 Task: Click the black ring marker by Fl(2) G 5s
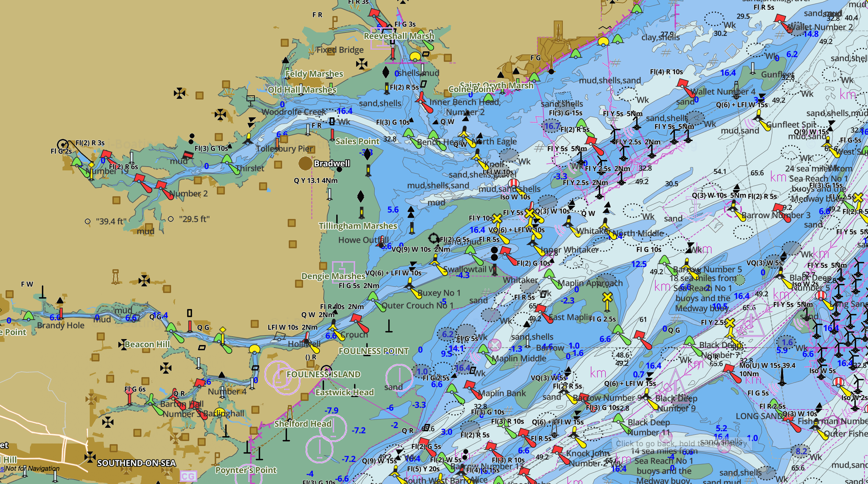coord(434,239)
